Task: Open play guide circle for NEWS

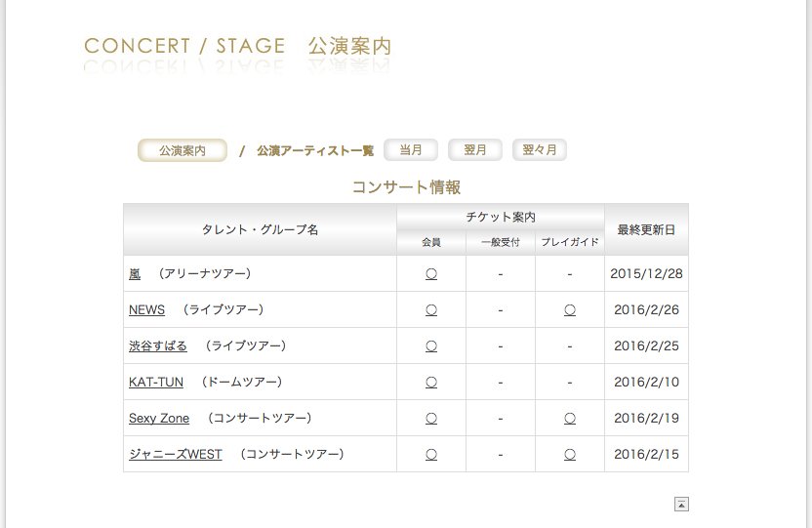Action: [x=570, y=310]
